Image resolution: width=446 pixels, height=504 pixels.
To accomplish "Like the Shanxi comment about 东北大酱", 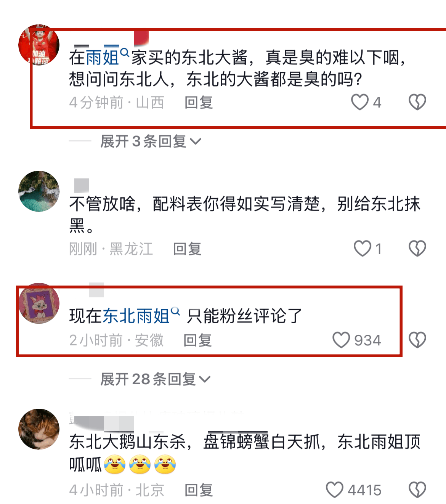I will [x=359, y=102].
